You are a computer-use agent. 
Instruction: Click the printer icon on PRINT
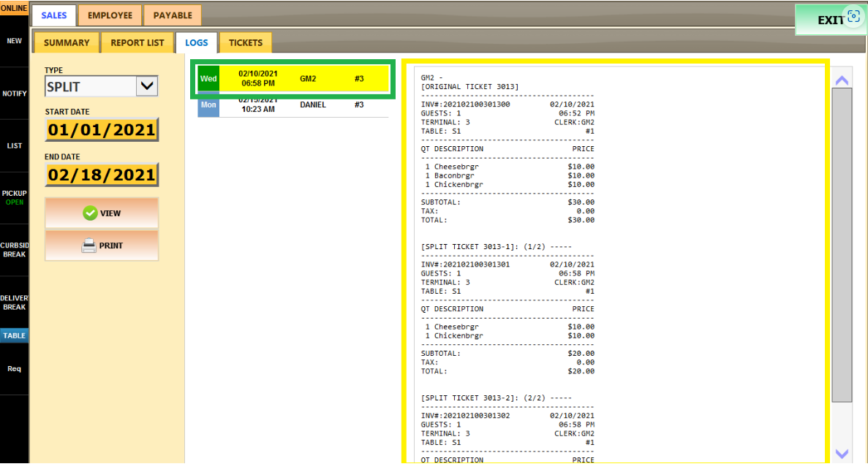(x=88, y=245)
